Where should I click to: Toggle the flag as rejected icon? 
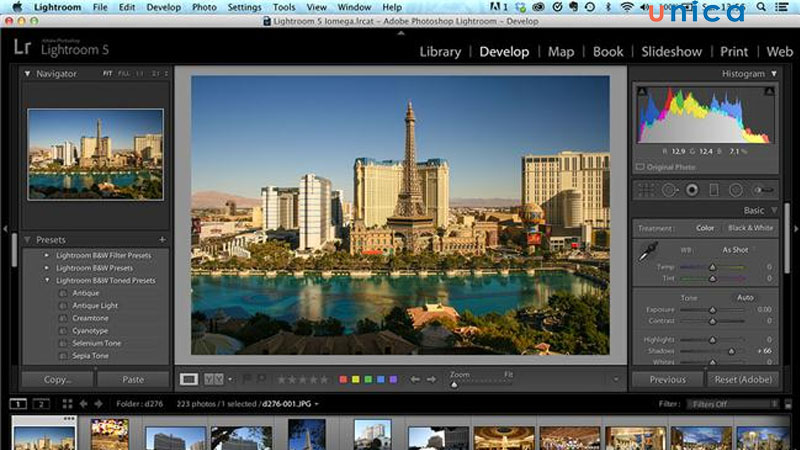point(261,379)
